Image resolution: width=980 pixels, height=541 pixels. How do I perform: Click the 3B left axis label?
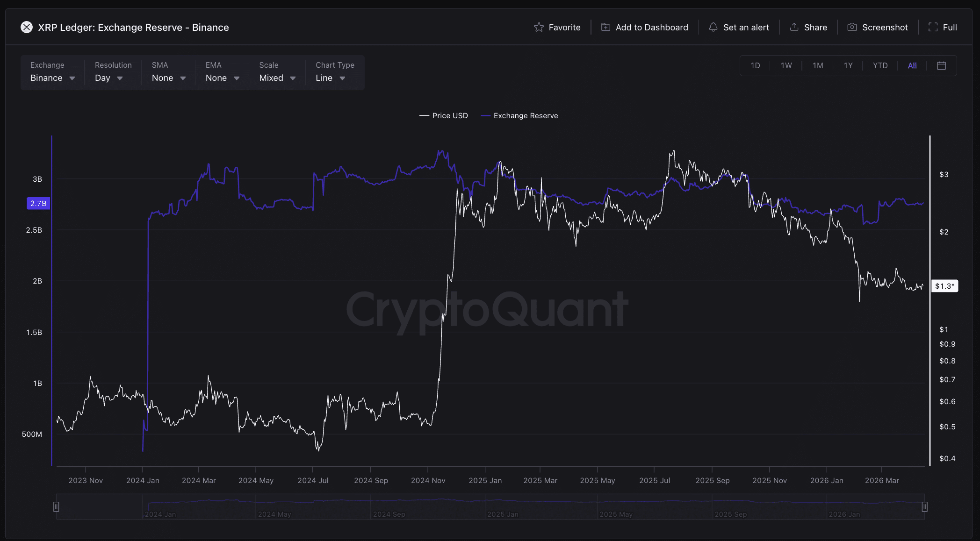pyautogui.click(x=37, y=179)
